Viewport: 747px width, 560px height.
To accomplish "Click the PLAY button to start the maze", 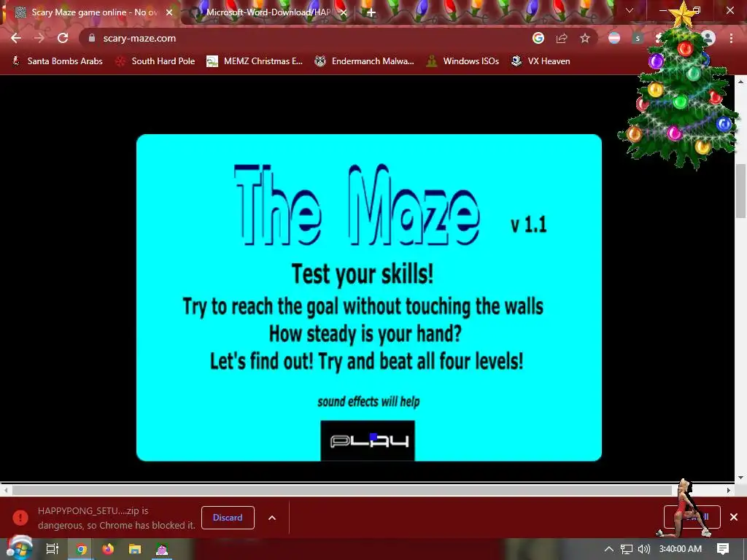I will click(368, 440).
